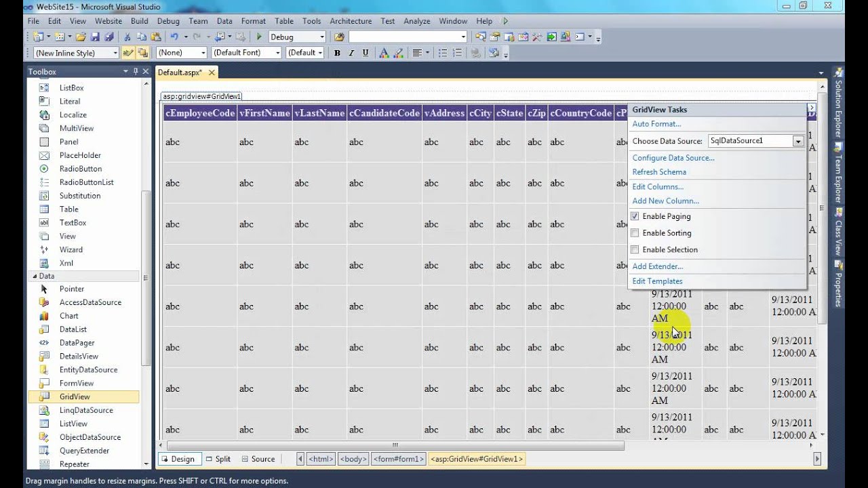Open the Build menu

pos(140,21)
